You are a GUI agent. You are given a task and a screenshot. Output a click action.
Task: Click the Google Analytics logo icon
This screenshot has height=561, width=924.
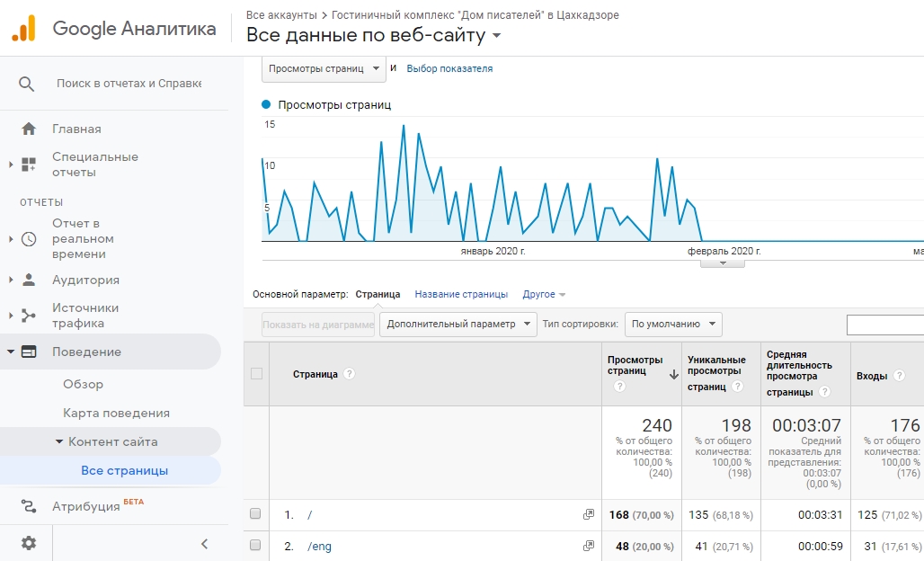[23, 28]
